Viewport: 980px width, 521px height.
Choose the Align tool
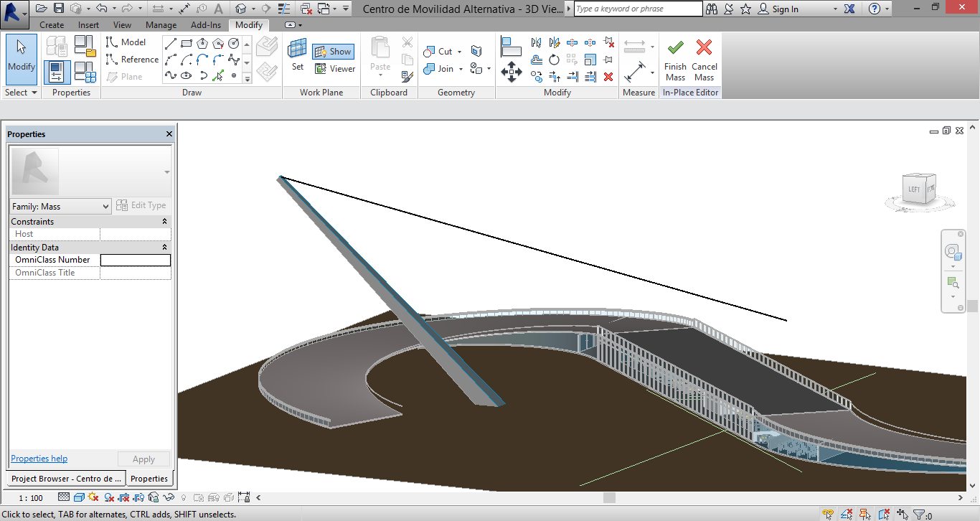click(x=511, y=47)
